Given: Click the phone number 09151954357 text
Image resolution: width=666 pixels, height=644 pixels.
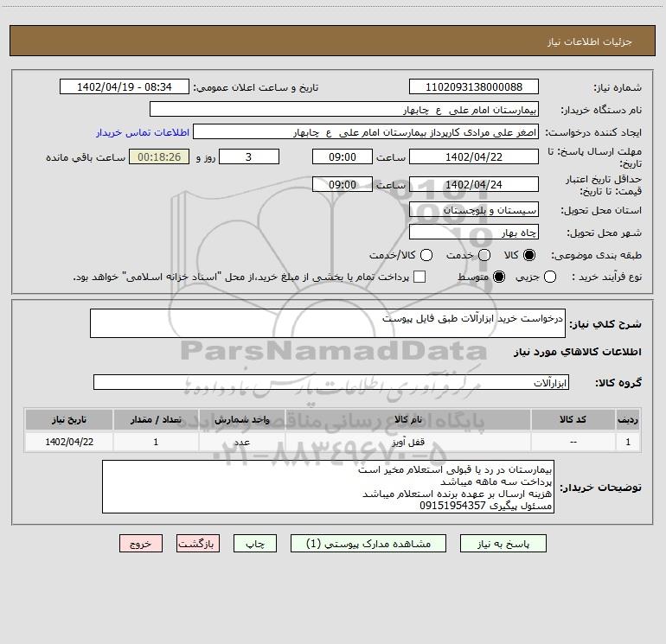Looking at the screenshot, I should (452, 506).
